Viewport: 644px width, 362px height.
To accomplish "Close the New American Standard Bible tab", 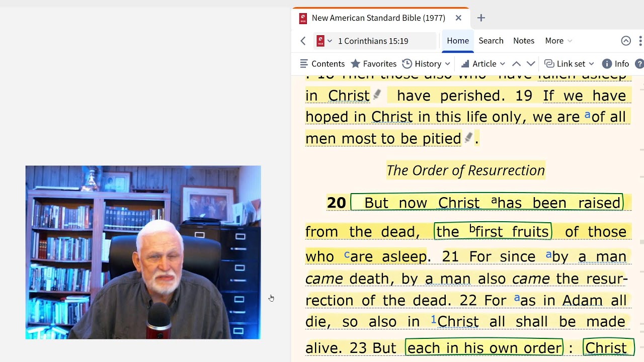I will click(458, 18).
